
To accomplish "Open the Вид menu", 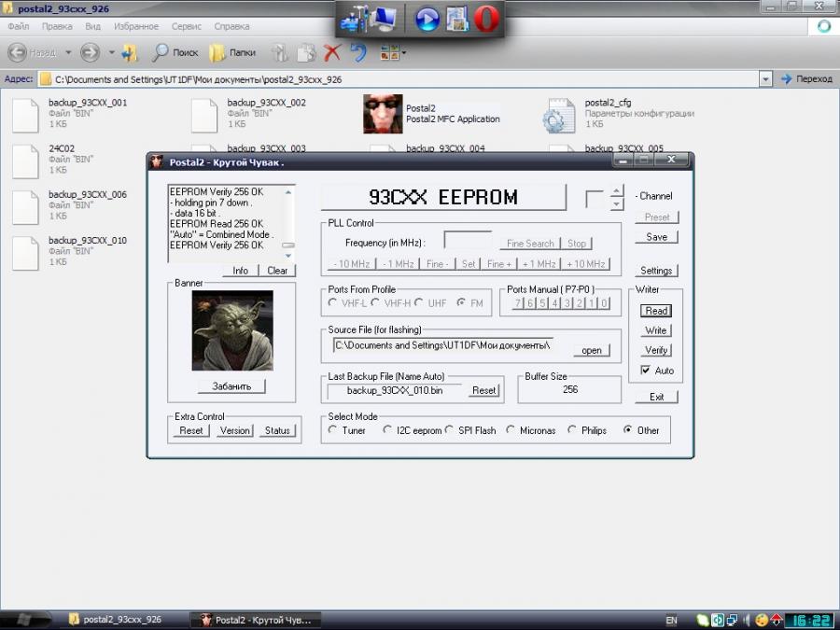I will click(92, 26).
